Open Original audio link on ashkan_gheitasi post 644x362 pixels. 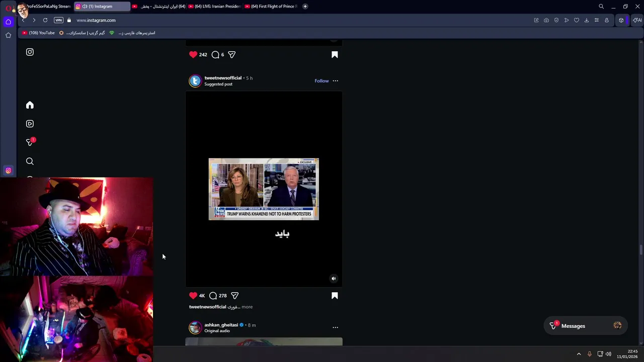point(217,331)
